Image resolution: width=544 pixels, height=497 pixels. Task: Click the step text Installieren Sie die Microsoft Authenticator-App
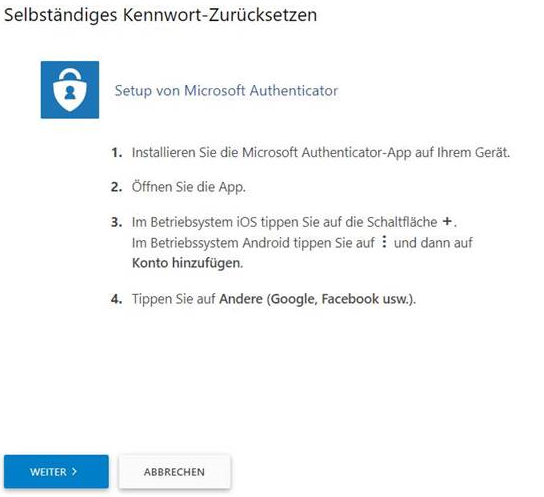[321, 152]
